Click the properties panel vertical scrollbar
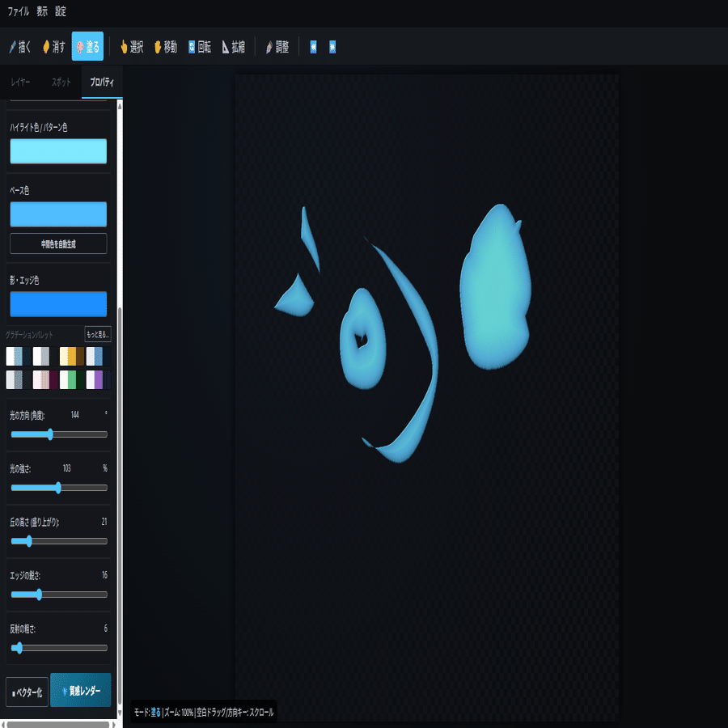The height and width of the screenshot is (728, 728). point(120,506)
